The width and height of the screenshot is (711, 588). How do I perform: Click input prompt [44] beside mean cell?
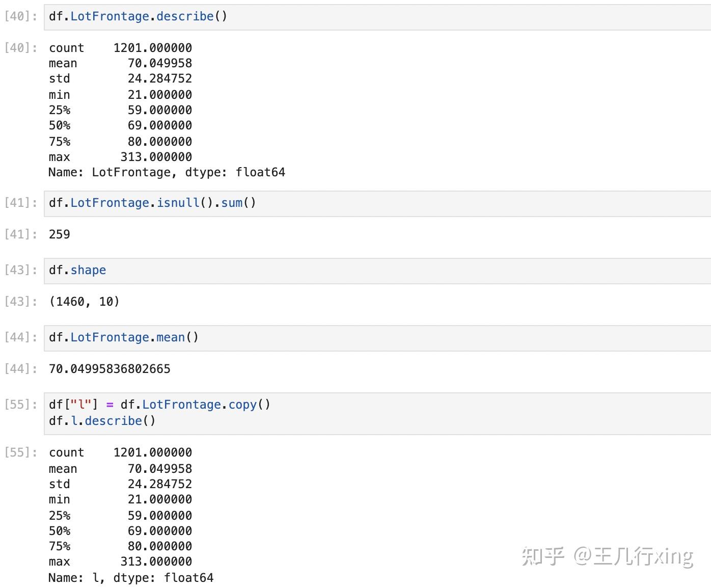coord(21,338)
